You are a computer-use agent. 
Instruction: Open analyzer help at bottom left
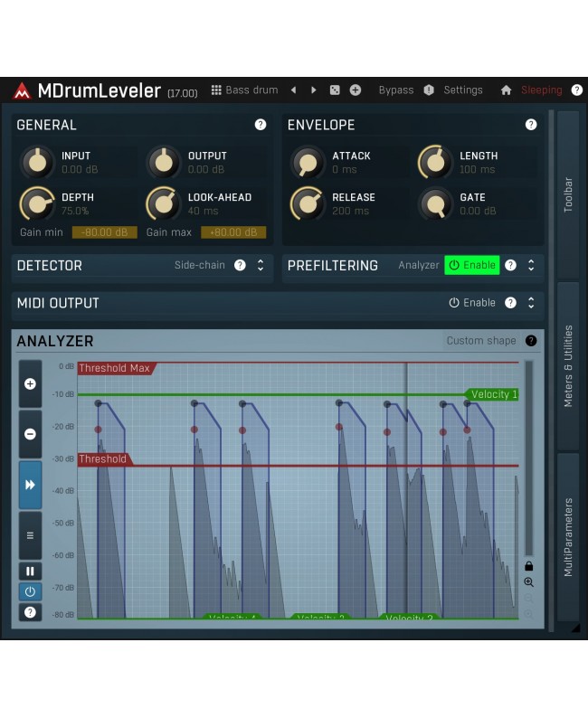click(x=30, y=612)
